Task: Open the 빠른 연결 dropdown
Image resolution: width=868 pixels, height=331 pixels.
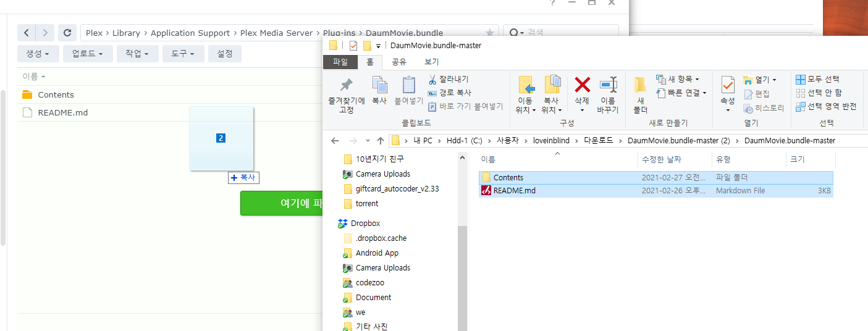Action: click(681, 93)
